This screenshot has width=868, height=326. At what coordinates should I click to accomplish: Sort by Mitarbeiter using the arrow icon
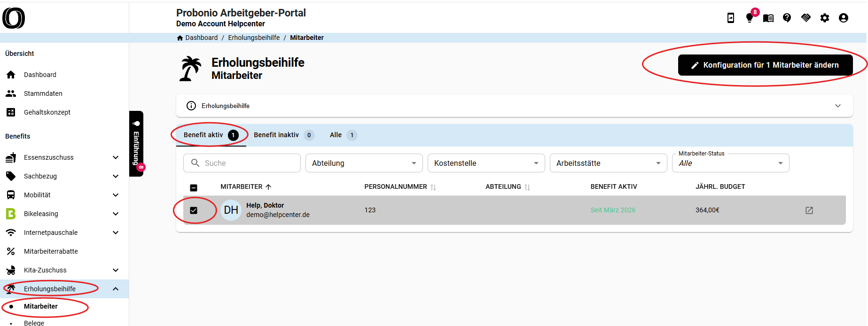(x=268, y=187)
